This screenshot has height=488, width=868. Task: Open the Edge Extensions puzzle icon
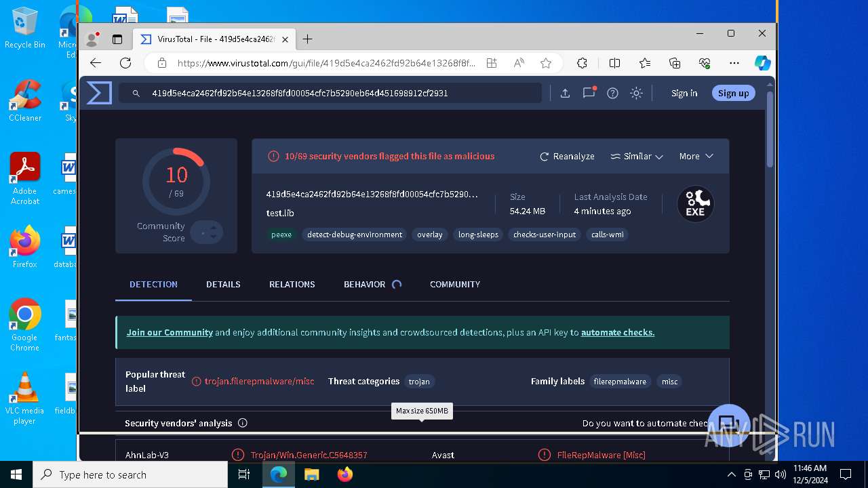coord(582,63)
